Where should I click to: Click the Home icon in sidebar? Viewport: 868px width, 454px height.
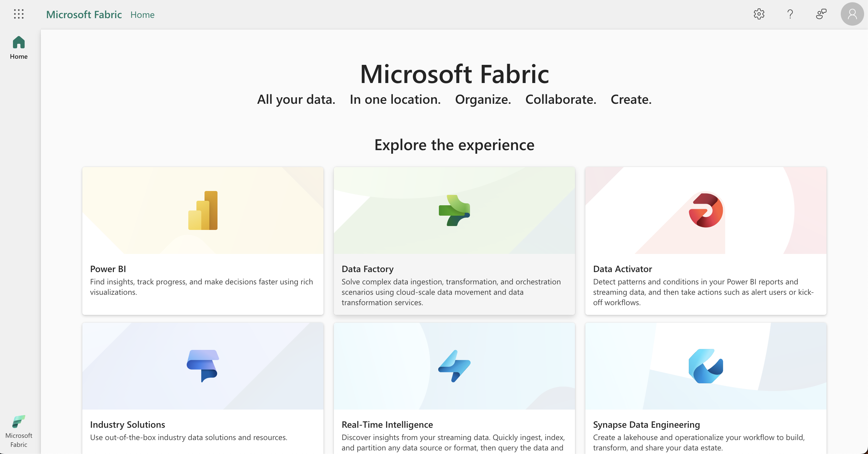(x=18, y=47)
